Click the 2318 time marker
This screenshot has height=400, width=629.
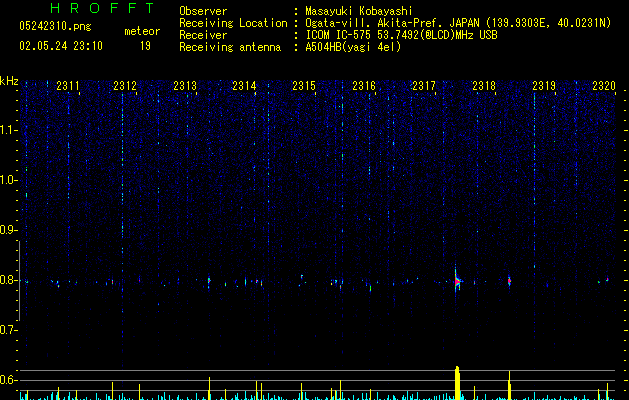click(484, 86)
